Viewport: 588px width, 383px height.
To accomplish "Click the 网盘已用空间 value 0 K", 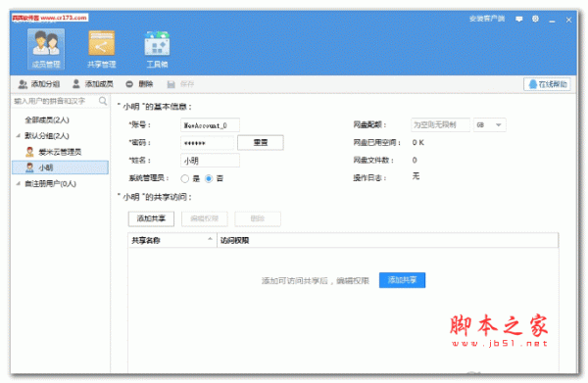I will [418, 142].
